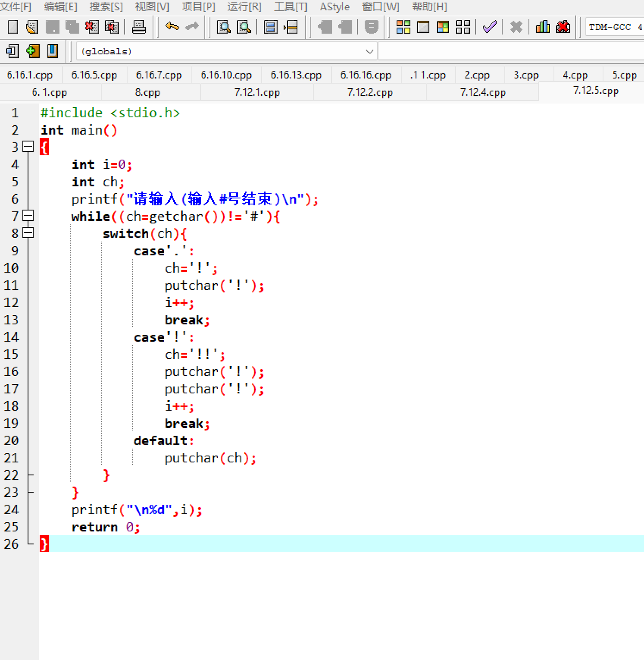Open Find with the magnifier icon
644x660 pixels.
pyautogui.click(x=224, y=27)
